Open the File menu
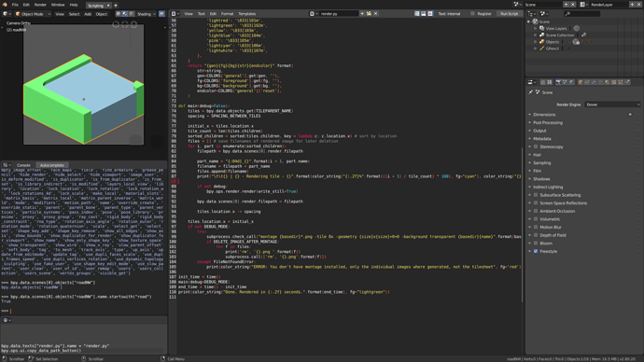The image size is (644, 362). tap(15, 5)
